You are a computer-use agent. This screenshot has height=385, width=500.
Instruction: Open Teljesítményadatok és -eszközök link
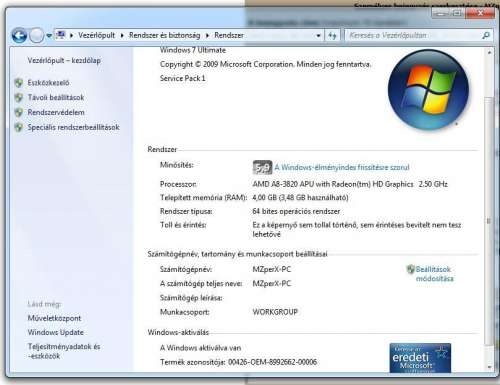(64, 351)
